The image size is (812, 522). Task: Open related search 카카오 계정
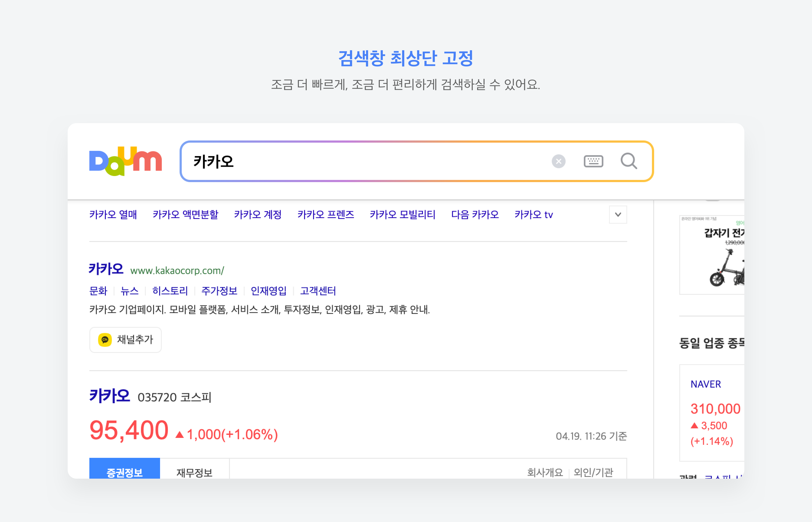click(258, 215)
